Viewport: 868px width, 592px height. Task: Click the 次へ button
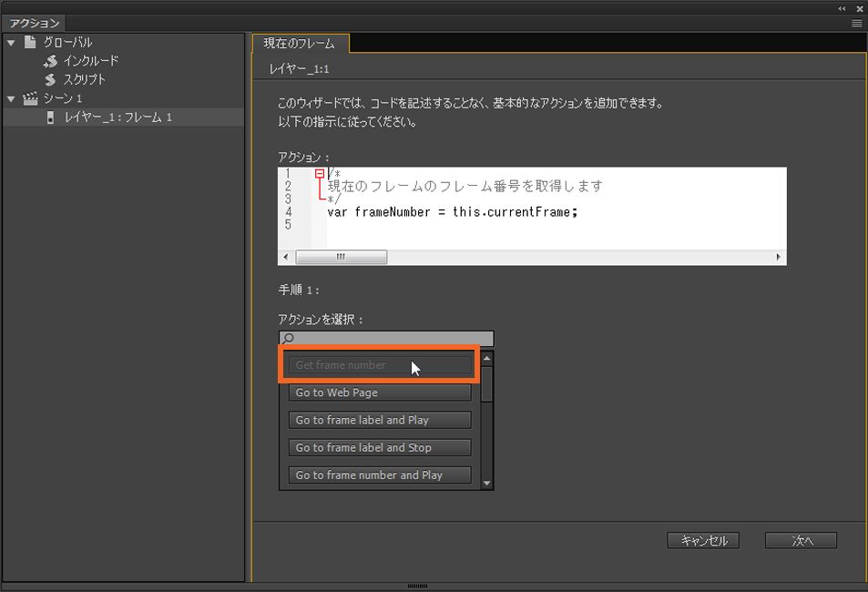[x=801, y=540]
